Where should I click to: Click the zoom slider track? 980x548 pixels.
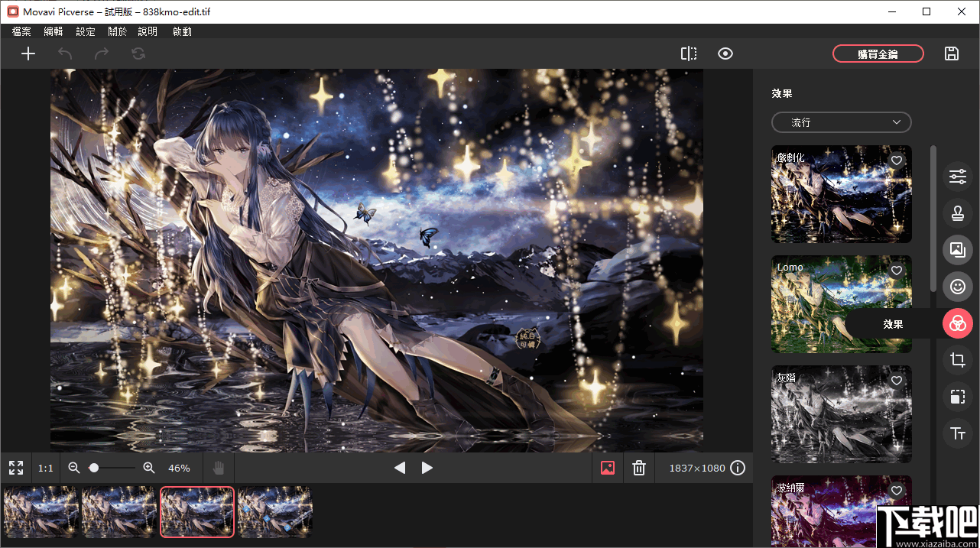112,468
